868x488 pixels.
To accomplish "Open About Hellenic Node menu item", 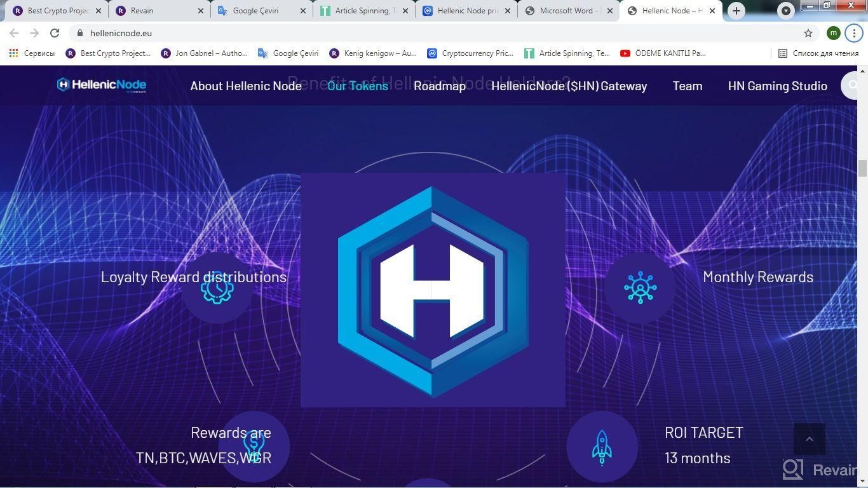I will tap(246, 86).
